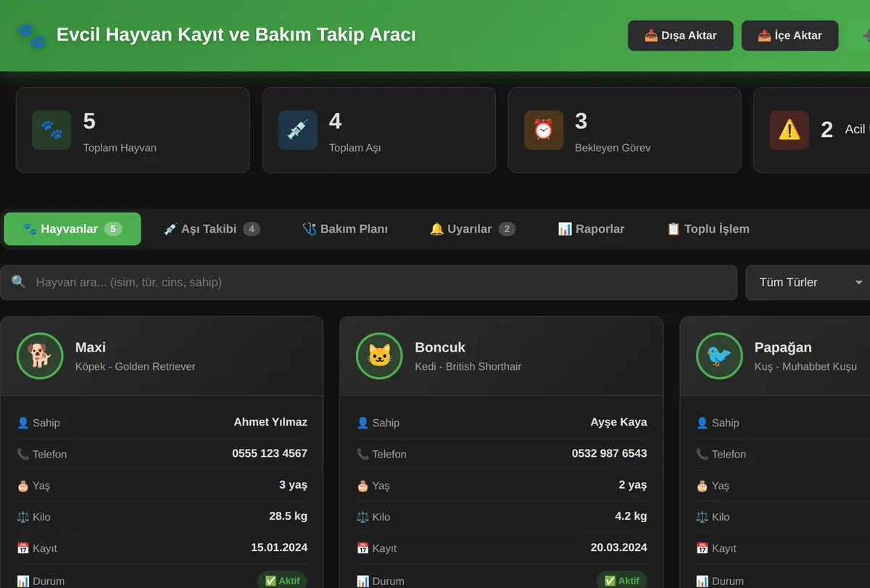Click Boncuk's Aktif status badge
Image resolution: width=870 pixels, height=588 pixels.
click(622, 580)
